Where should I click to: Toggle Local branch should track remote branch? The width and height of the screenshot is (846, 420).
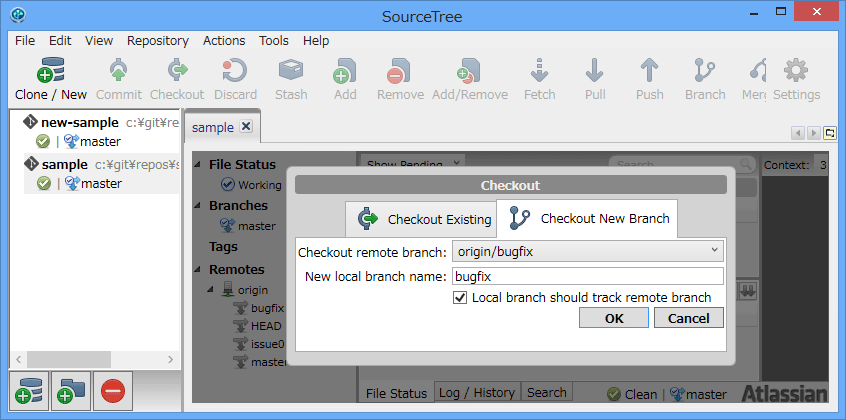pos(460,297)
